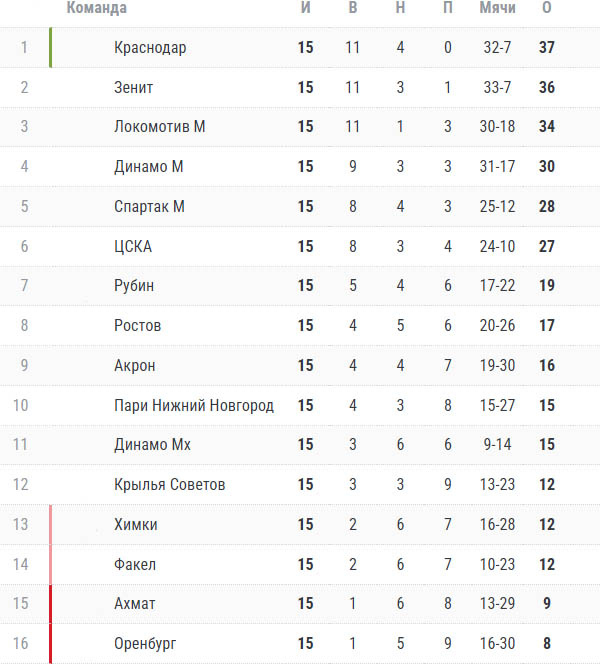Open the Крылья Советов team link
Screen dimensions: 600x667
(x=169, y=485)
